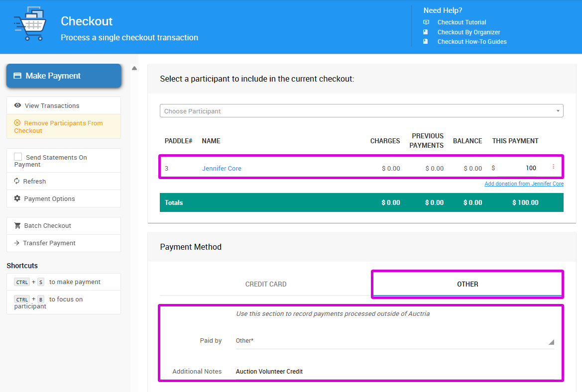Click the shopping cart Checkout logo icon

click(29, 23)
